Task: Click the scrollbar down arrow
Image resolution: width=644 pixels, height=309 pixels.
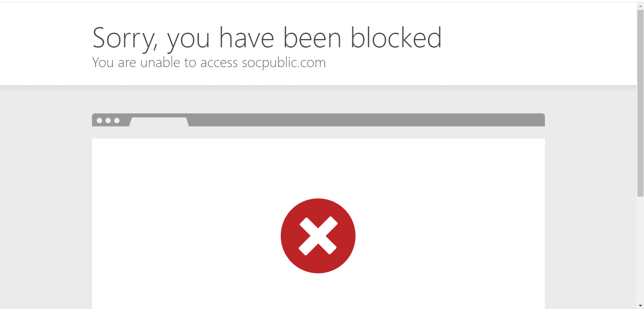Action: 640,305
